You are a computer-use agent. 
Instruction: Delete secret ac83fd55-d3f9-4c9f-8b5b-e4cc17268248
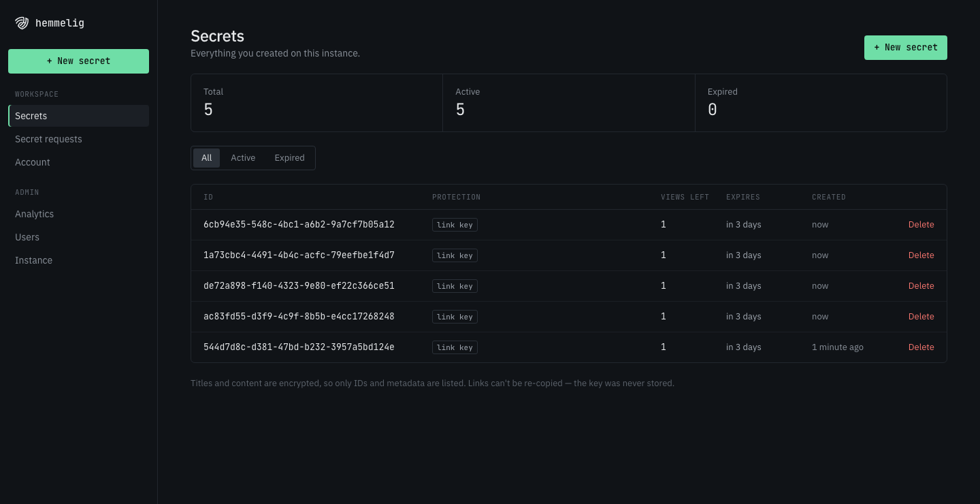(921, 317)
